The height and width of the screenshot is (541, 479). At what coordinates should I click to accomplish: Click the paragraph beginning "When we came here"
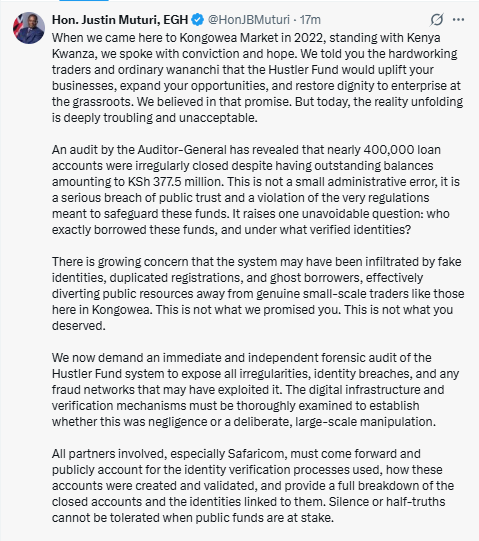[x=257, y=78]
